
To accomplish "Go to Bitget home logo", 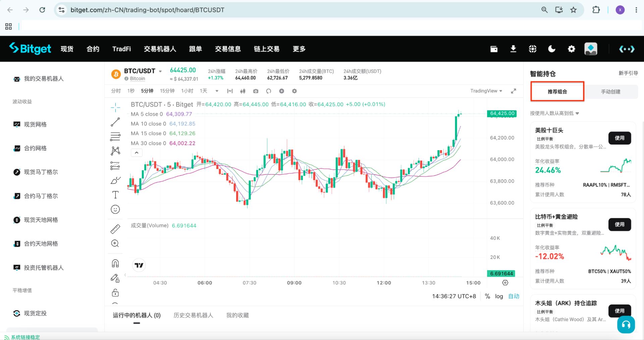I will [x=30, y=49].
